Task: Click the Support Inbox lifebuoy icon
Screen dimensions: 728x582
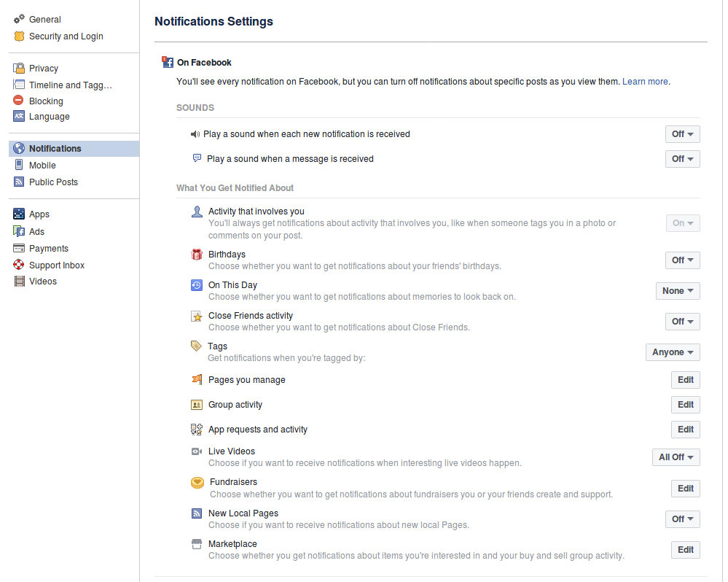Action: [18, 265]
